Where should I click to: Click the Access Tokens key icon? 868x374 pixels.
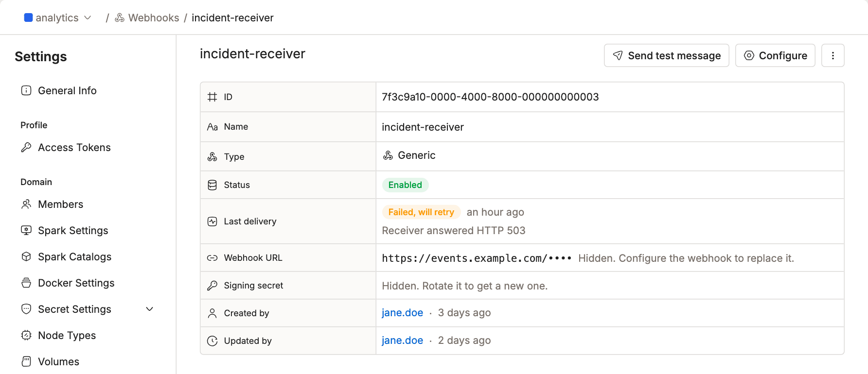(26, 148)
